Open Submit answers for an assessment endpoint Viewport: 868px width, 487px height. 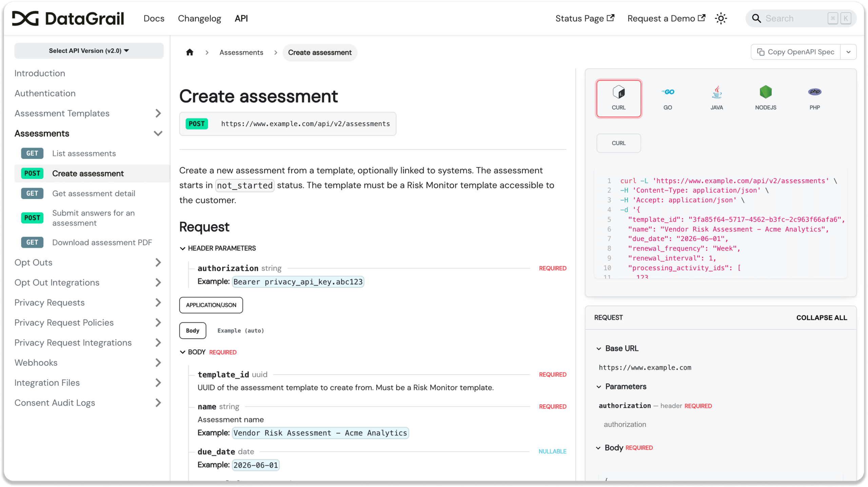[x=93, y=218]
